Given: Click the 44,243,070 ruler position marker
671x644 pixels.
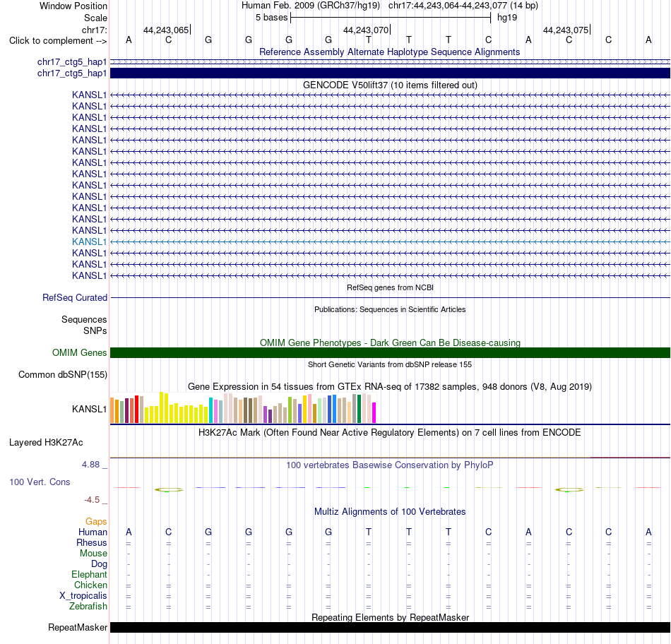Looking at the screenshot, I should click(x=367, y=30).
